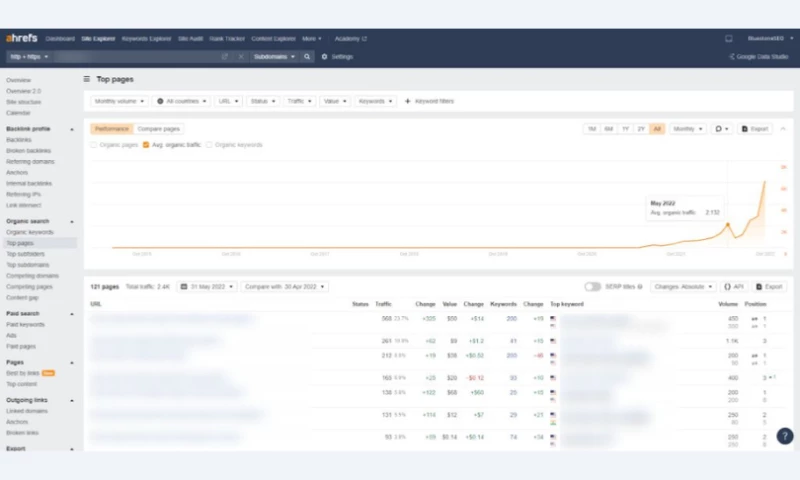Select the 1M chart range
Viewport: 800px width, 480px height.
pyautogui.click(x=592, y=129)
